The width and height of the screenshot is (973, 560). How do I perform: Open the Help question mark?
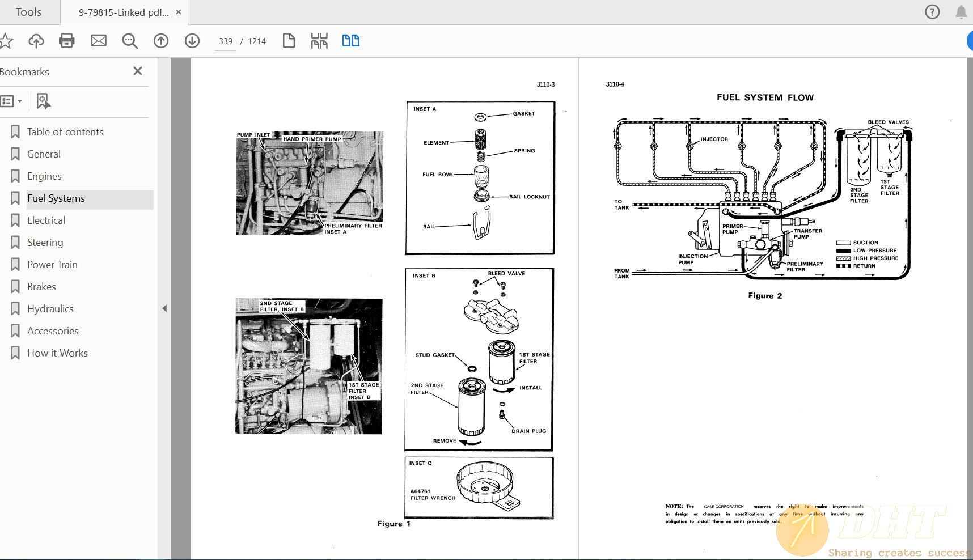pyautogui.click(x=932, y=11)
